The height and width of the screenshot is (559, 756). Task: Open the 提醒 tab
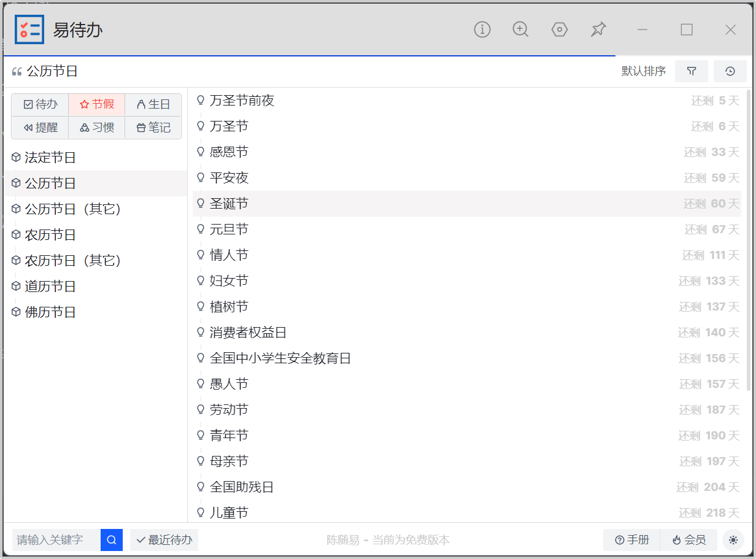40,128
